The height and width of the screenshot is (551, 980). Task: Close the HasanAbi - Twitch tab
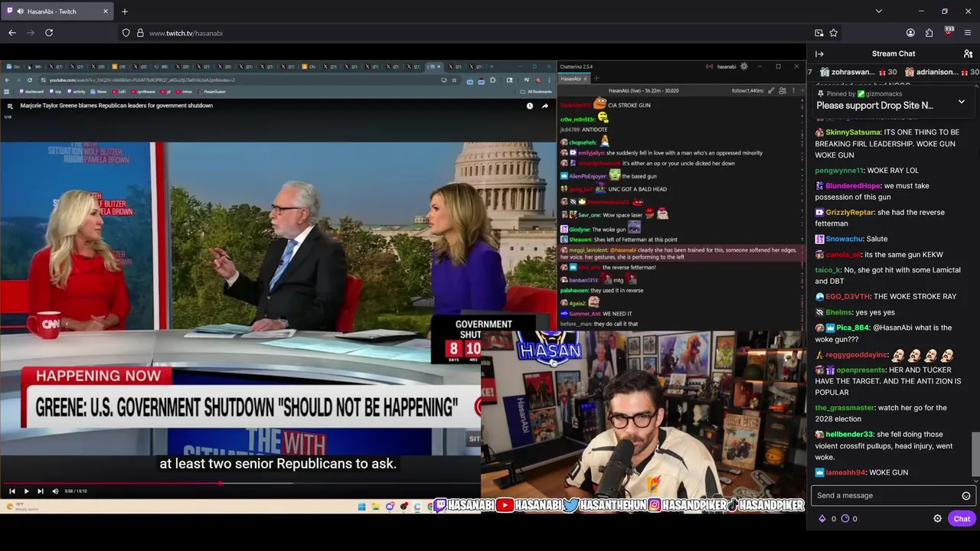(106, 11)
